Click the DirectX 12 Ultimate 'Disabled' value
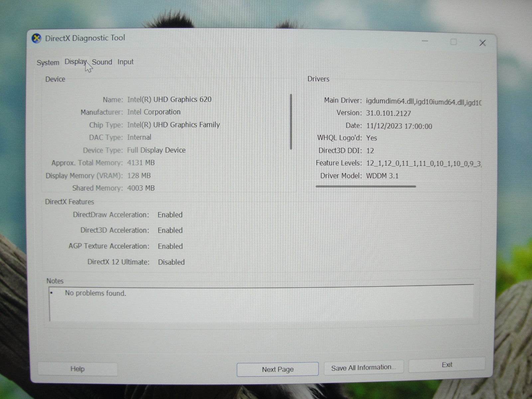This screenshot has height=399, width=532. tap(171, 262)
